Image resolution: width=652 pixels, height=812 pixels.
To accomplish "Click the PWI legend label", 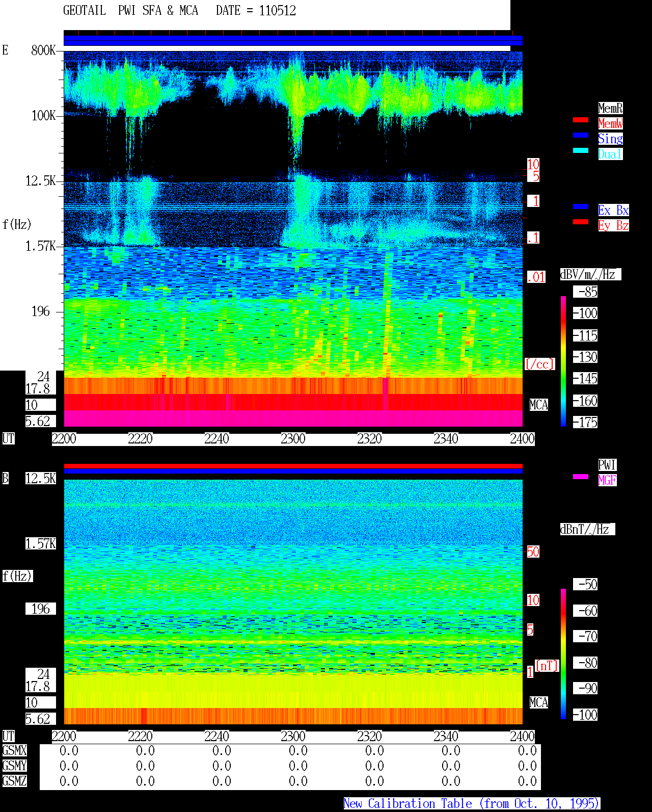I will (607, 465).
